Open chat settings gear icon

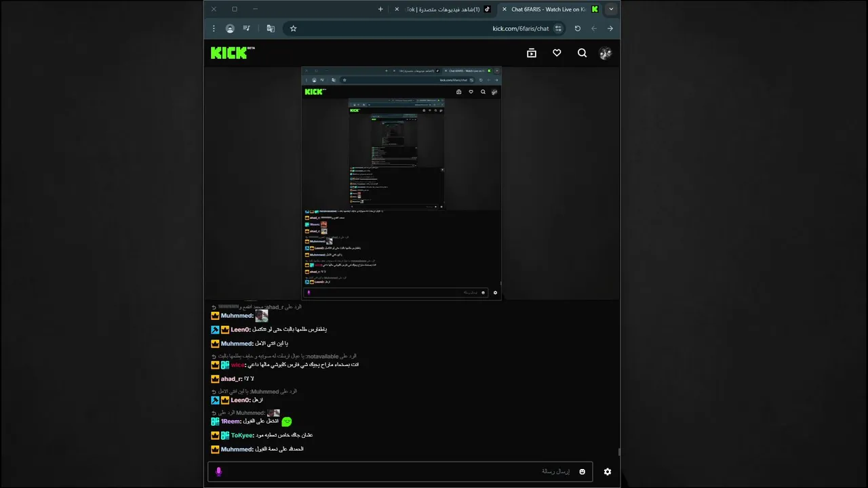pyautogui.click(x=607, y=472)
